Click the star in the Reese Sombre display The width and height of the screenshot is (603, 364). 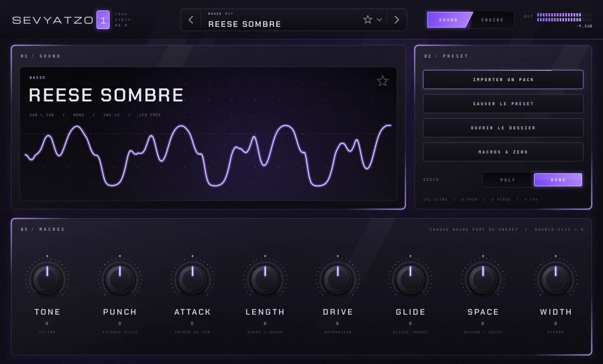click(x=382, y=81)
